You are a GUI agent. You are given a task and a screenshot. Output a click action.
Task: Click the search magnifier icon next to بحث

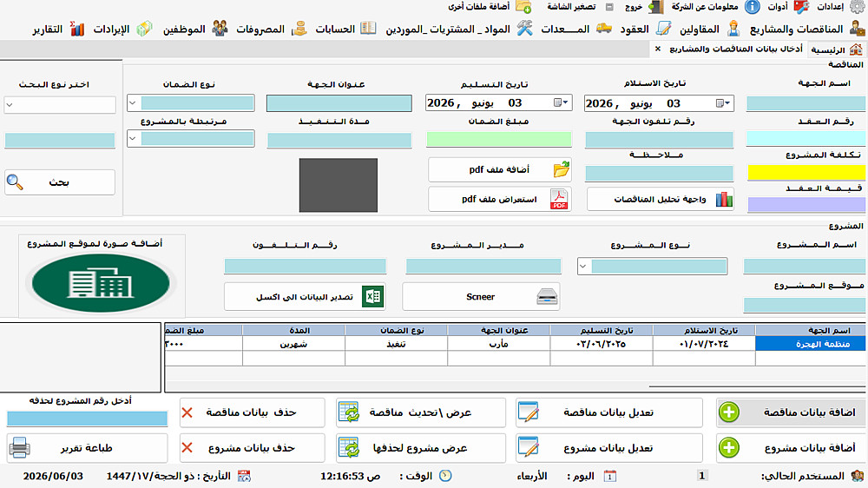click(x=15, y=181)
